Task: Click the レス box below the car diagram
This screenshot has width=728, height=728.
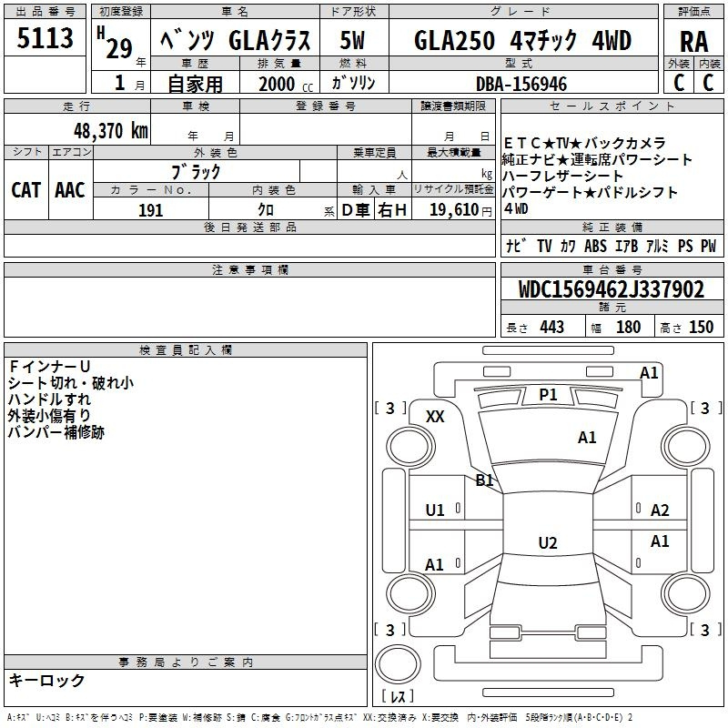Action: click(x=397, y=697)
